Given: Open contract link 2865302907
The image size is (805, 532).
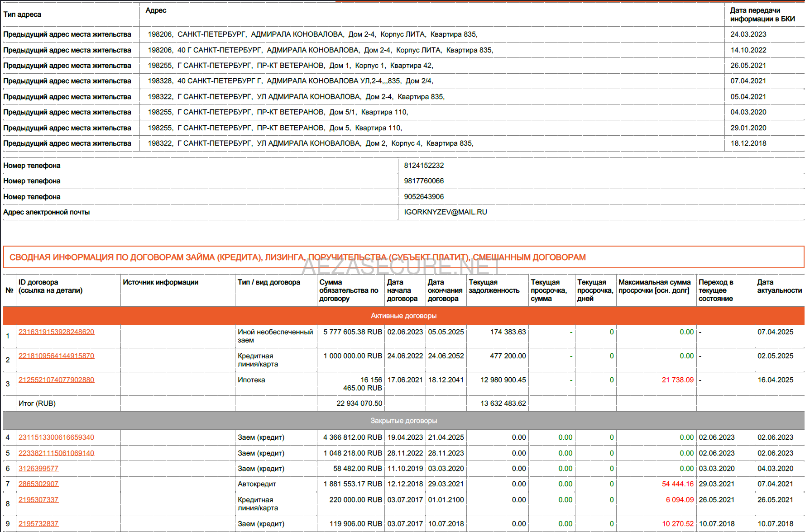Looking at the screenshot, I should (x=38, y=484).
